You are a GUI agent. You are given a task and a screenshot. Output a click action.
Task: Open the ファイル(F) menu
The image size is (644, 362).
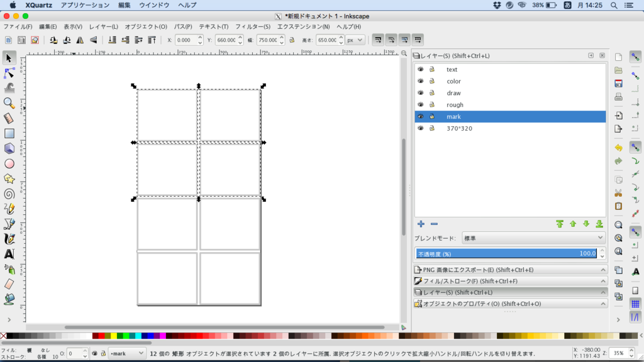click(18, 26)
